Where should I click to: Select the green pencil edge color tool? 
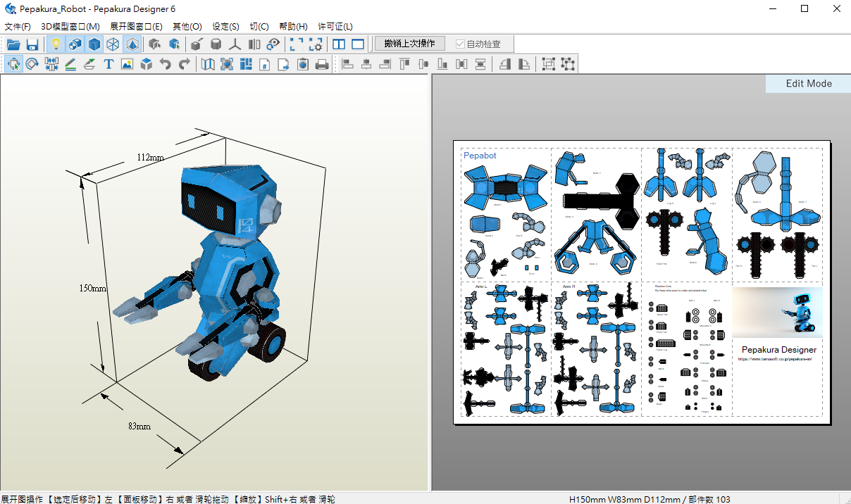(x=70, y=64)
